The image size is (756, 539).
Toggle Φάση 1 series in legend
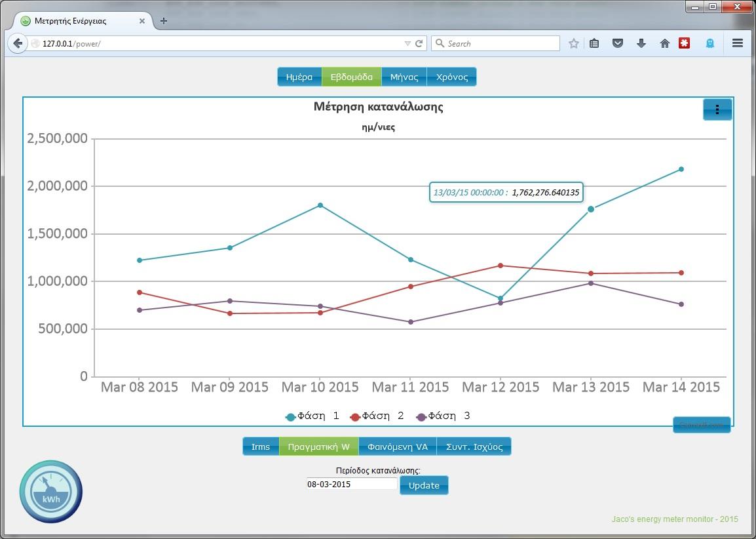(x=312, y=416)
